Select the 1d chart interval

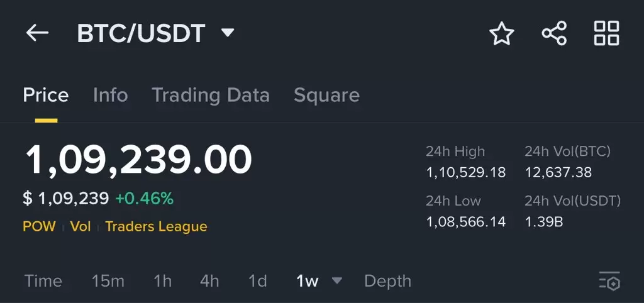(257, 281)
